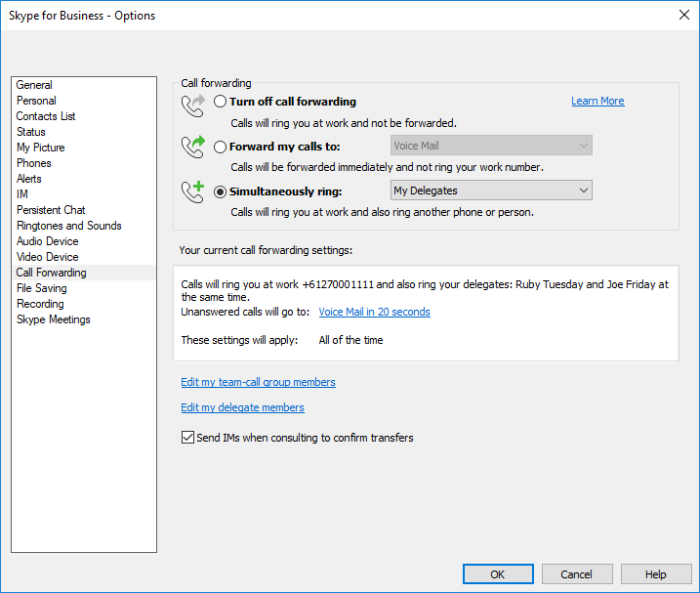
Task: Open the Voice Mail forwarding dropdown
Action: (x=491, y=146)
